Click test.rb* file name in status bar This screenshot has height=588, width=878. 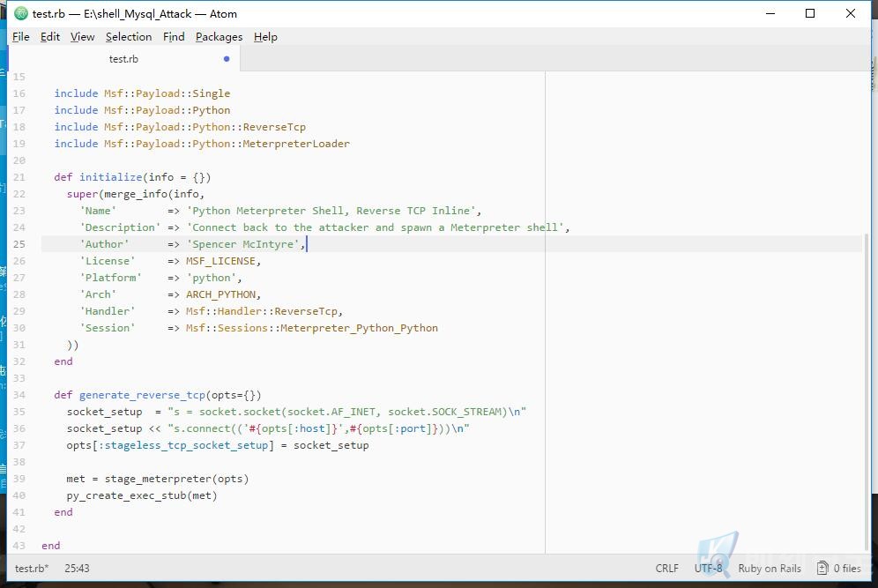pyautogui.click(x=32, y=569)
